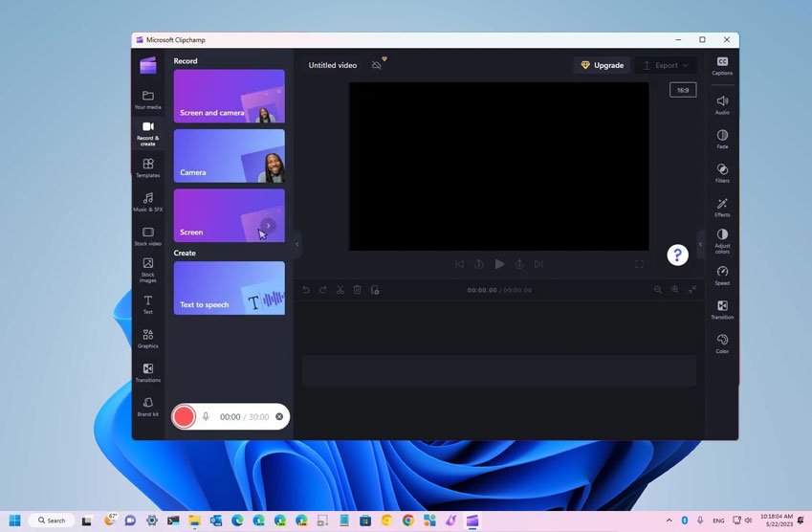Switch to the Templates tab
This screenshot has width=812, height=532.
tap(147, 167)
